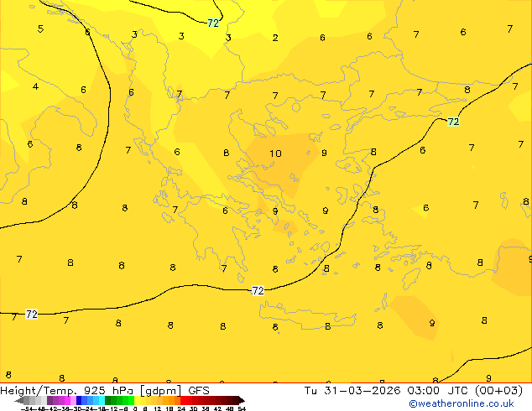This screenshot has width=532, height=411.
Task: Select the temperature value 4 on the left side
Action: (x=35, y=86)
